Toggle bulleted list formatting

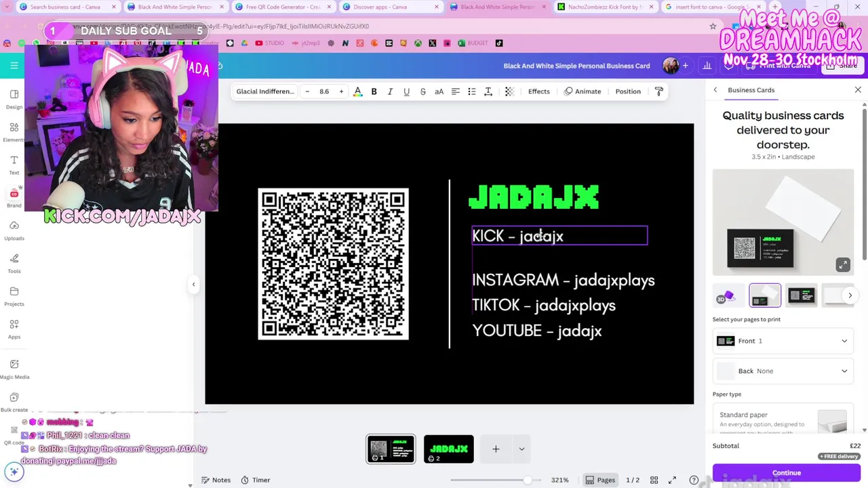[472, 91]
